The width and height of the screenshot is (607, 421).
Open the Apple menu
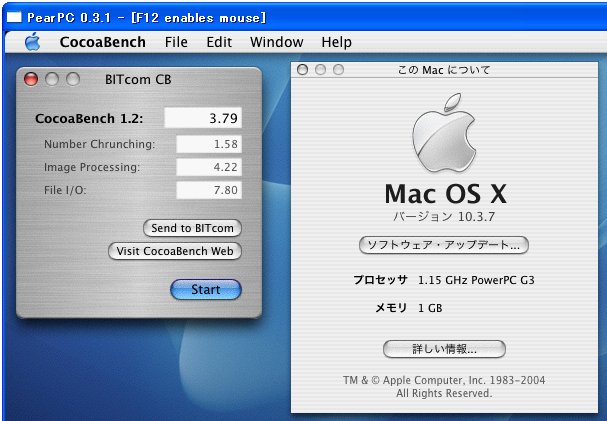pyautogui.click(x=33, y=42)
